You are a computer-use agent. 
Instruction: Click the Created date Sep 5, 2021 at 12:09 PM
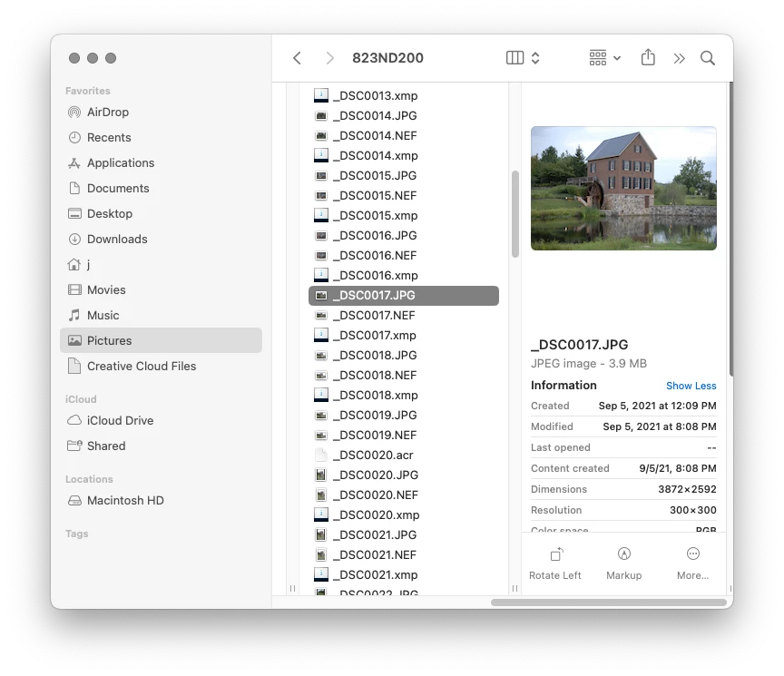658,406
